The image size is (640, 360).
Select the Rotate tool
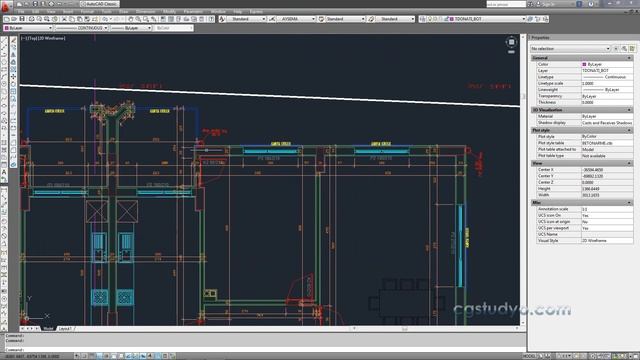[x=13, y=84]
